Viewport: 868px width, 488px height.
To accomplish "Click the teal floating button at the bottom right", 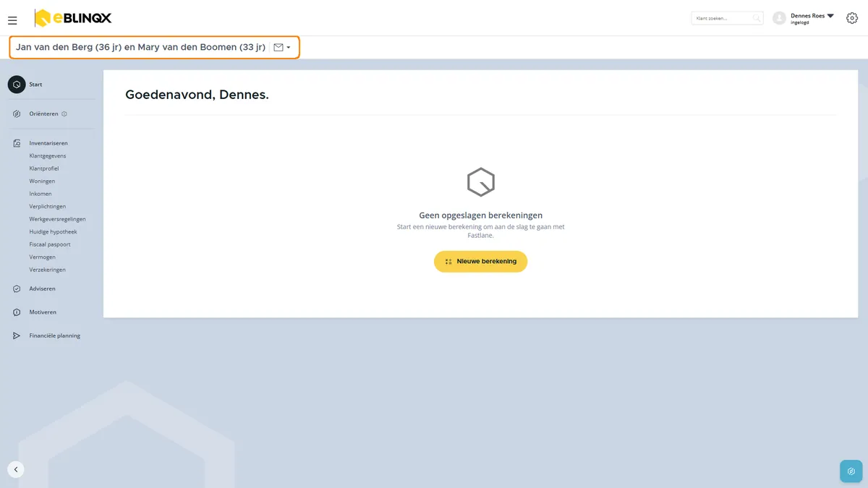I will (851, 471).
